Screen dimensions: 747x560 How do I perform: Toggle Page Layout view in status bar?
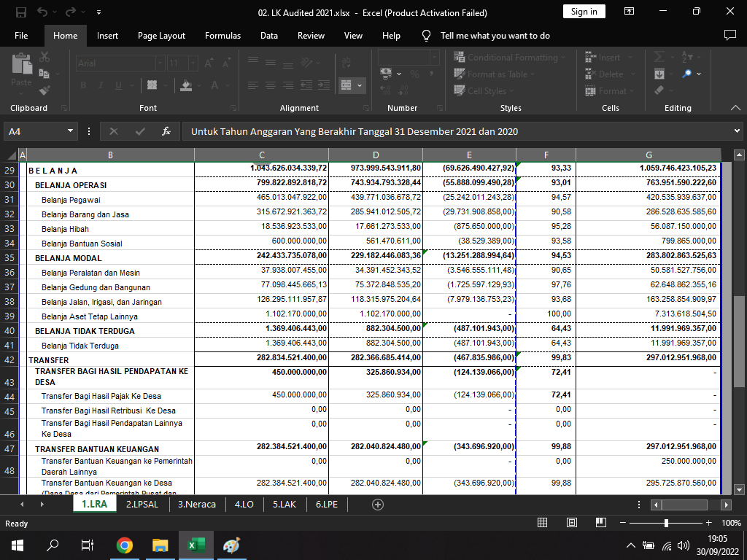[x=572, y=523]
